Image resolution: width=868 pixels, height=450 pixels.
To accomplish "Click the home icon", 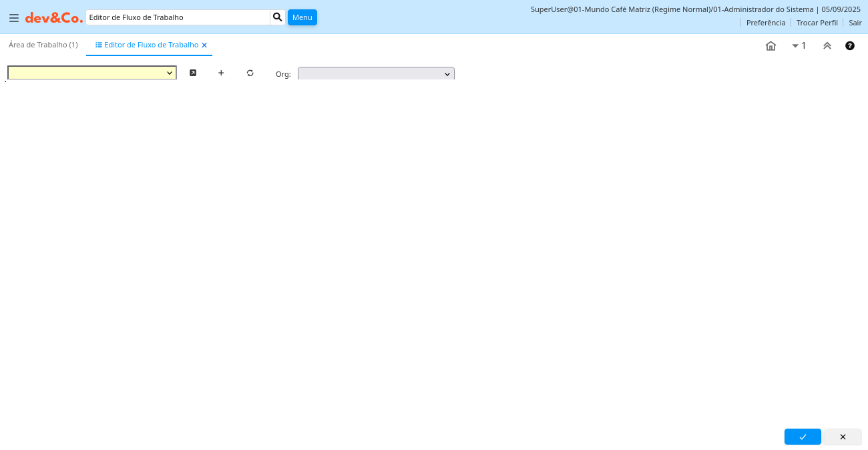I will pos(771,45).
